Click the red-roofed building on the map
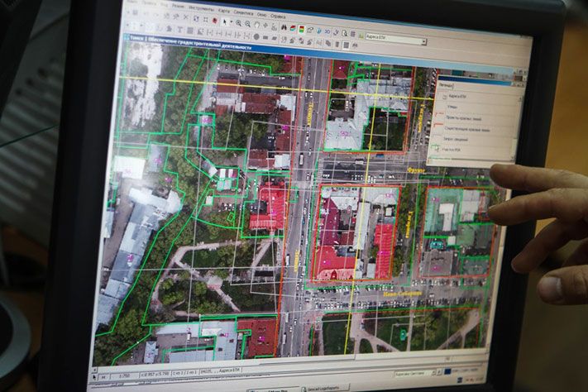Screen dimensions: 588x392 click(x=270, y=207)
